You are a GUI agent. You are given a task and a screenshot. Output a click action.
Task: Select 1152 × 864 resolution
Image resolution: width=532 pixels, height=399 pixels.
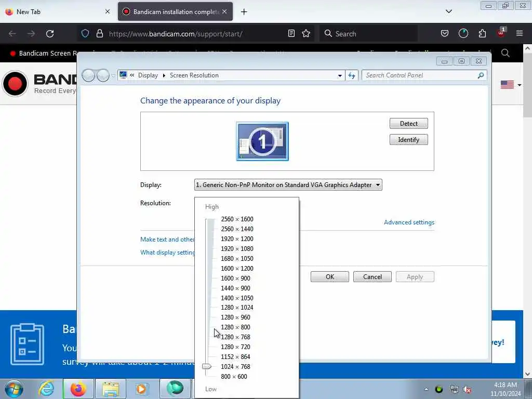point(235,356)
